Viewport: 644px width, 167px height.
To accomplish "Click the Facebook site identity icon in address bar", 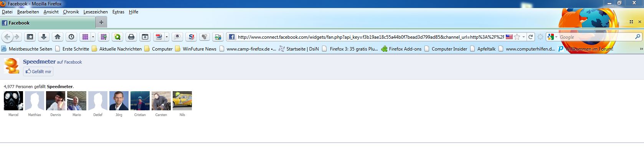I will (x=231, y=37).
